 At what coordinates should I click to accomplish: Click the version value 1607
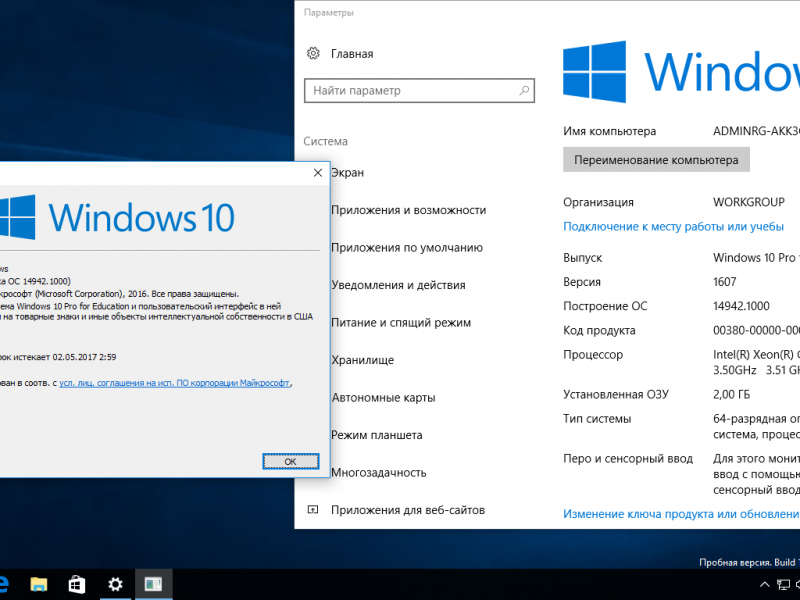(724, 282)
